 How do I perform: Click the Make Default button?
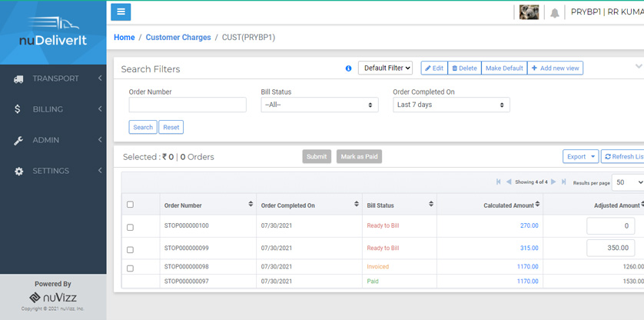(x=504, y=68)
